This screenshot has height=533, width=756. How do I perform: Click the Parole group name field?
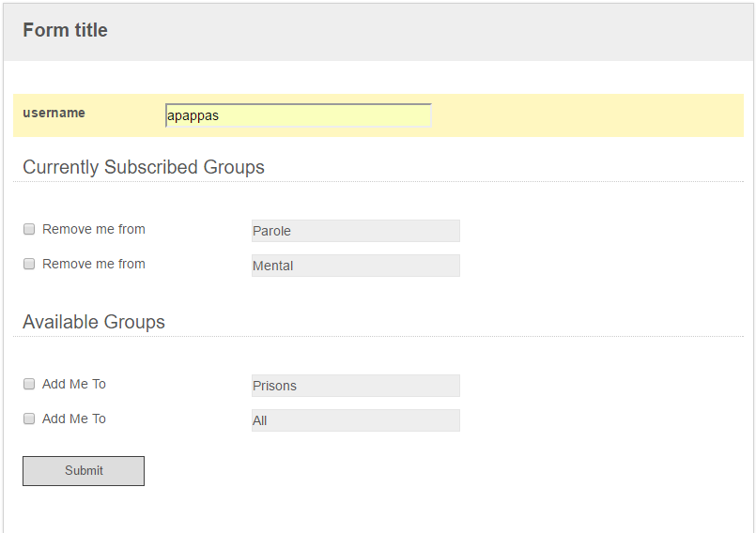coord(356,231)
